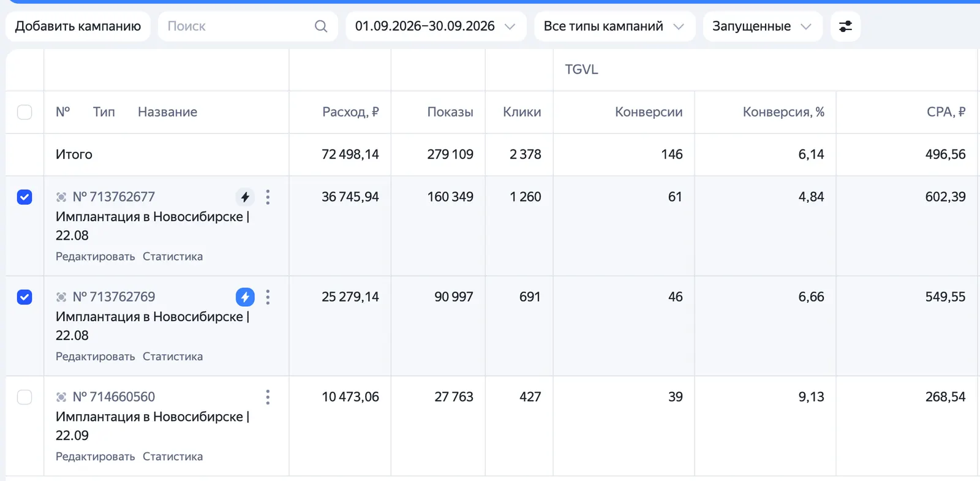Click campaign number № 713762677

coord(114,197)
